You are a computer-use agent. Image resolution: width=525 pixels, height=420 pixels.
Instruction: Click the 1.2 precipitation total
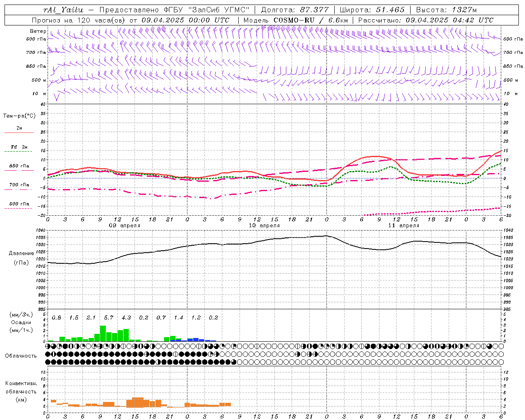click(x=196, y=318)
